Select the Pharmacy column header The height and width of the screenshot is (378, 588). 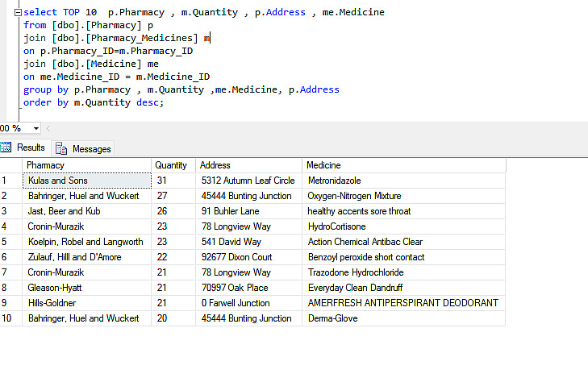pos(86,165)
